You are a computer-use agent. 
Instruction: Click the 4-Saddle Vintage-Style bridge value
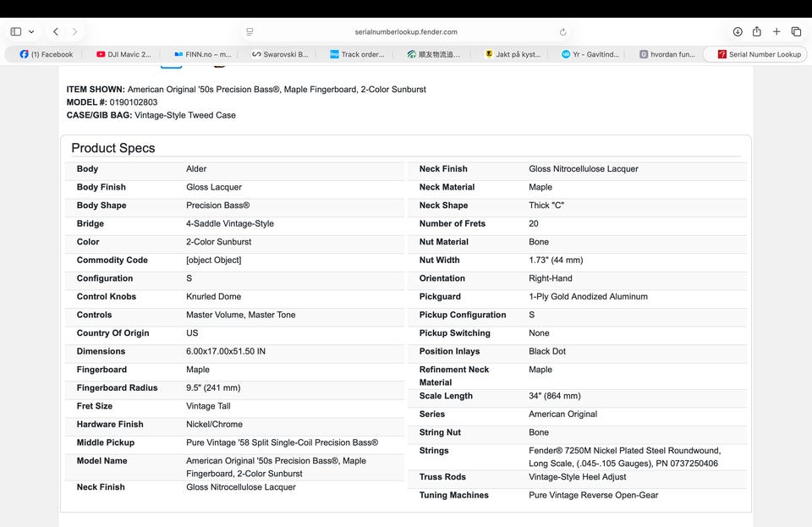pos(230,223)
